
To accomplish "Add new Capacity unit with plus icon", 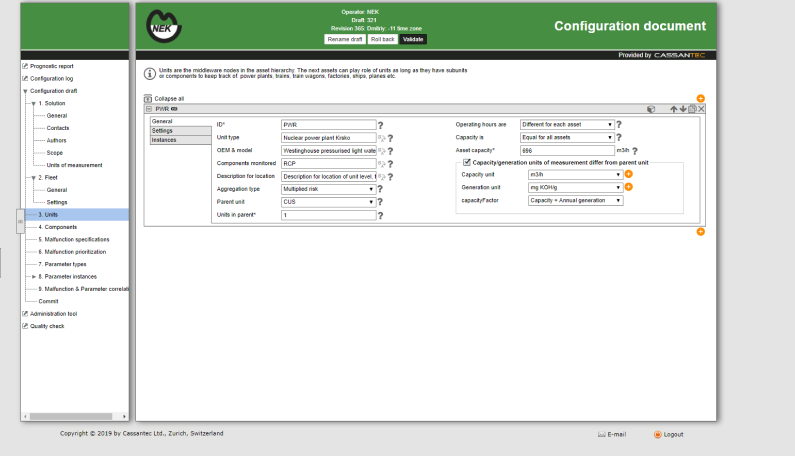I will [x=629, y=174].
